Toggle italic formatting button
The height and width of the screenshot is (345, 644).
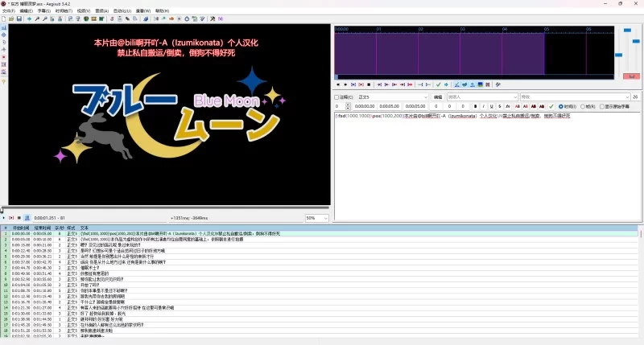(484, 106)
